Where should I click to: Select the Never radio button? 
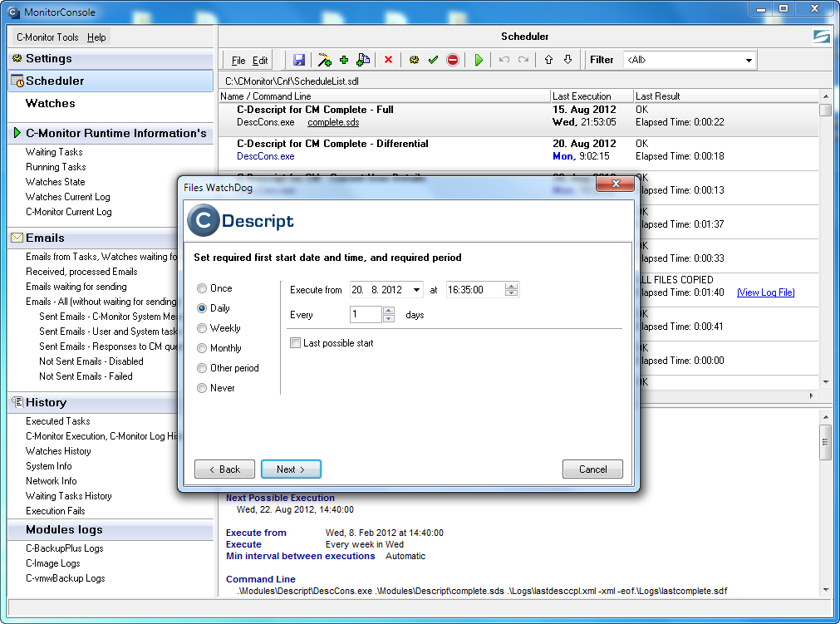click(201, 388)
